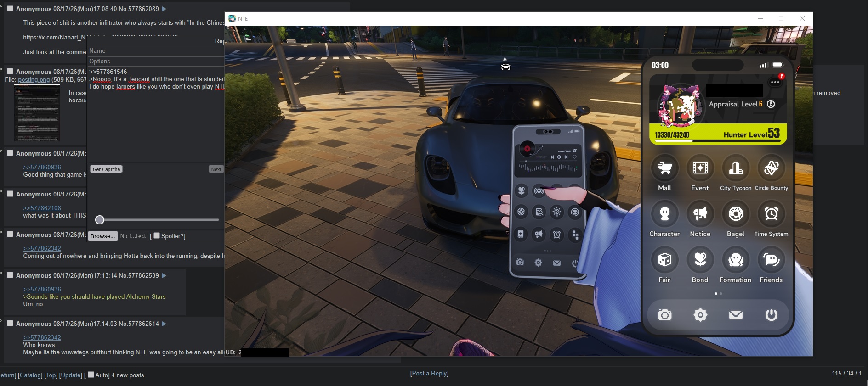Viewport: 868px width, 386px height.
Task: Minimize the NTE game window
Action: pos(760,18)
